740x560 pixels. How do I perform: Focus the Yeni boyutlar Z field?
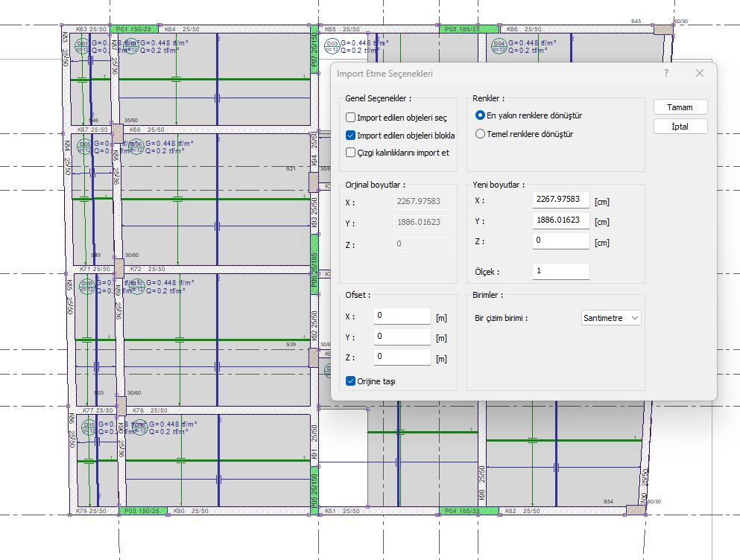tap(560, 241)
